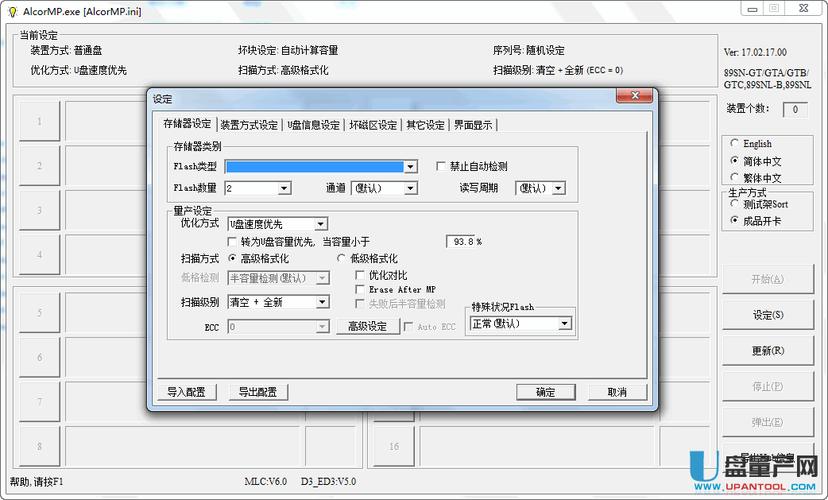Image resolution: width=828 pixels, height=500 pixels.
Task: Click the 装置个数 count field
Action: [x=795, y=109]
